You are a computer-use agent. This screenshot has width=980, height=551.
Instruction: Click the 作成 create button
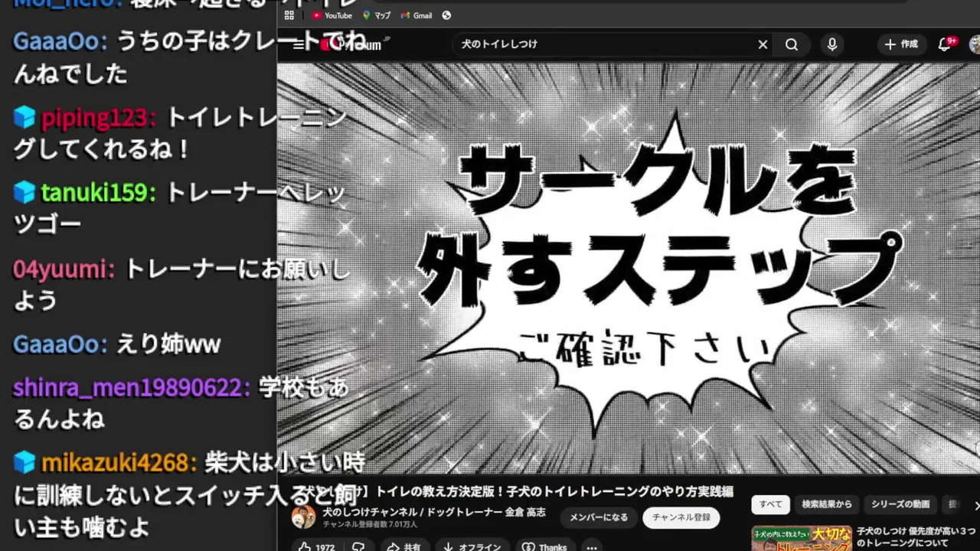click(901, 44)
